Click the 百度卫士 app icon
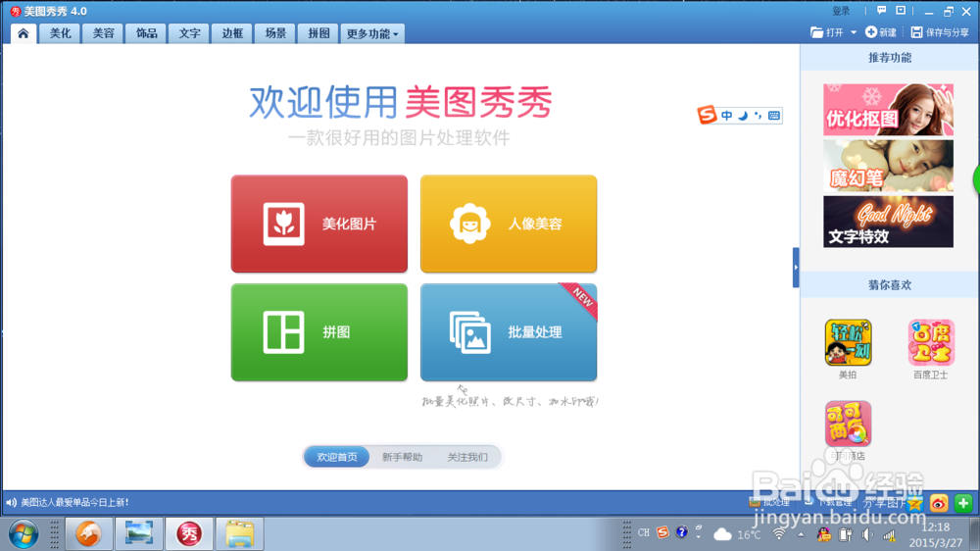980x551 pixels. 931,343
